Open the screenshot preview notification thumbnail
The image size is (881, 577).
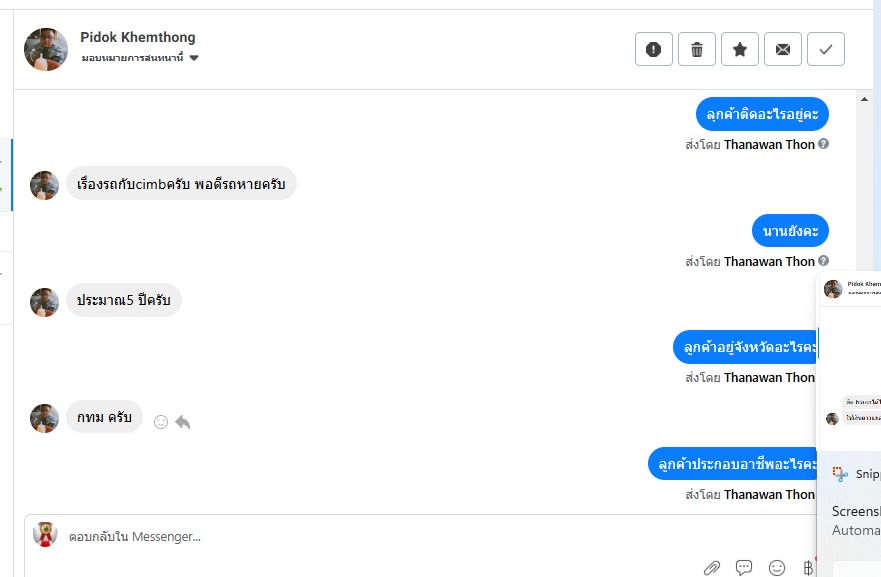click(x=850, y=362)
